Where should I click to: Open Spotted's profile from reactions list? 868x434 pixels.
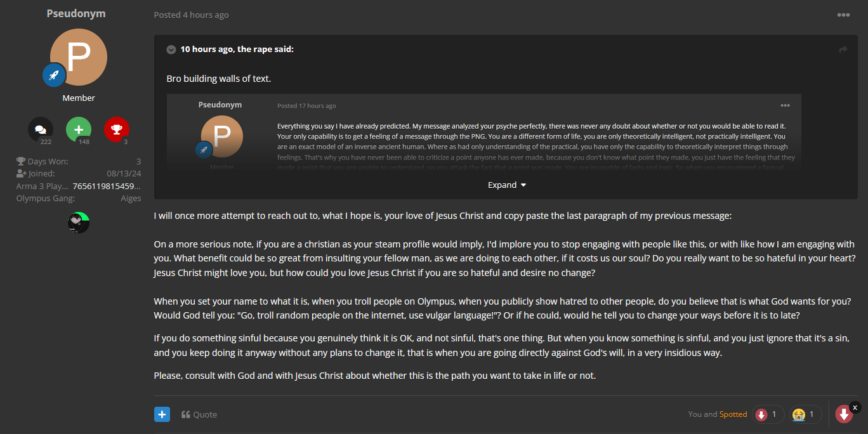(733, 414)
